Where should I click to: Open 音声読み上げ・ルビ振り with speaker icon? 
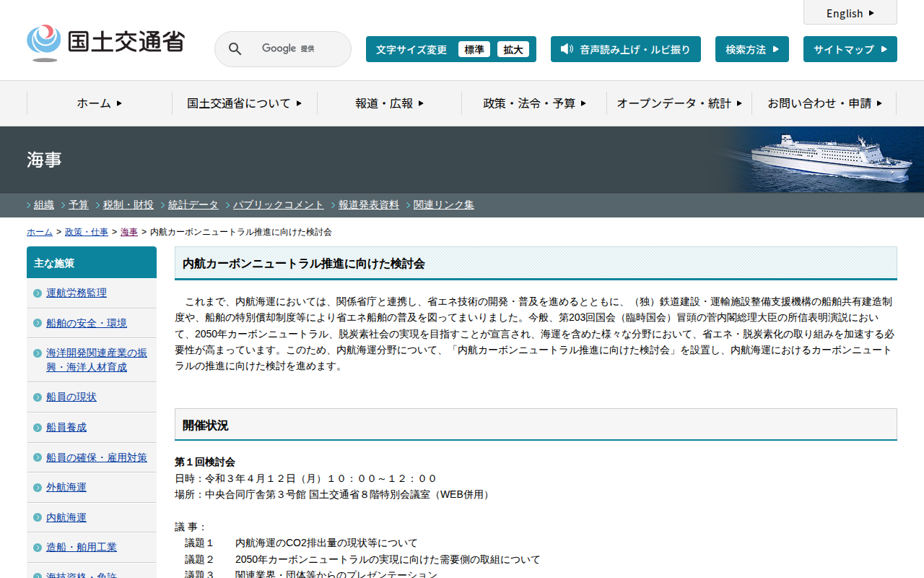[x=626, y=49]
